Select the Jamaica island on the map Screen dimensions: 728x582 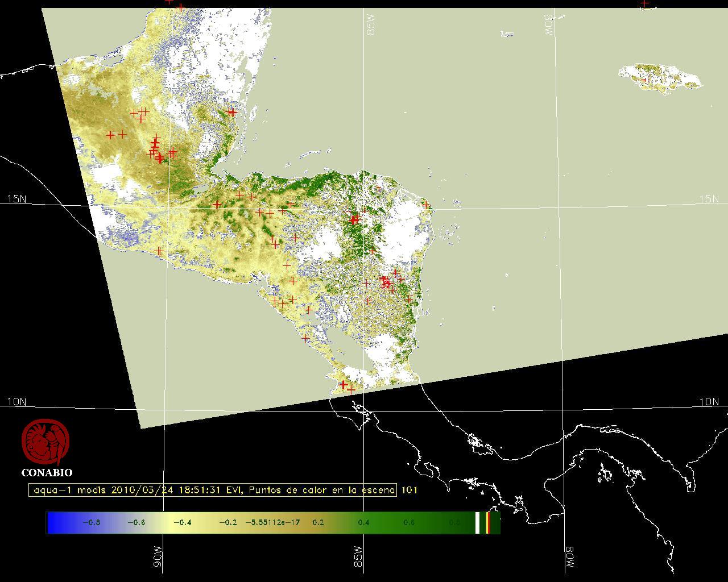tap(660, 77)
